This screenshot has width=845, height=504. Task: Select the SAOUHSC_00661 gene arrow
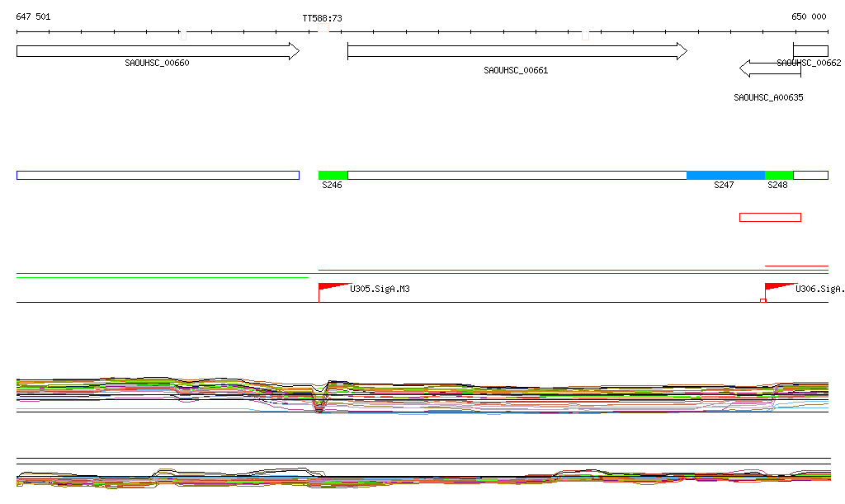click(x=516, y=51)
